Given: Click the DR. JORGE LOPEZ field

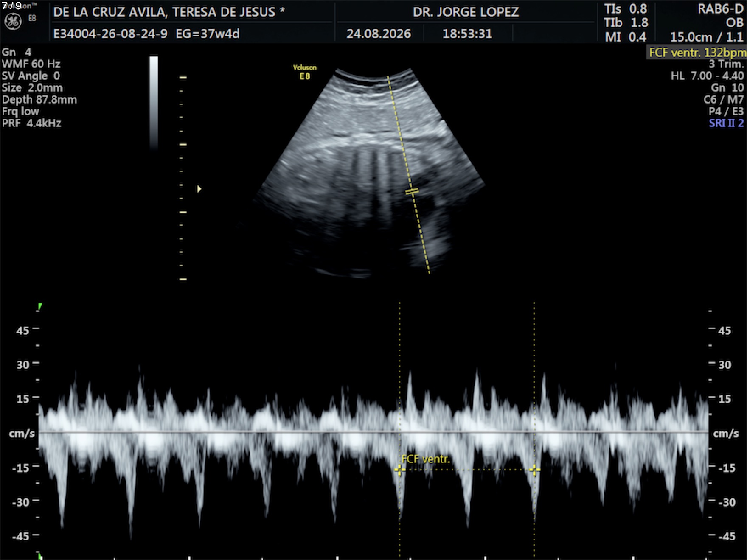Looking at the screenshot, I should [x=466, y=12].
